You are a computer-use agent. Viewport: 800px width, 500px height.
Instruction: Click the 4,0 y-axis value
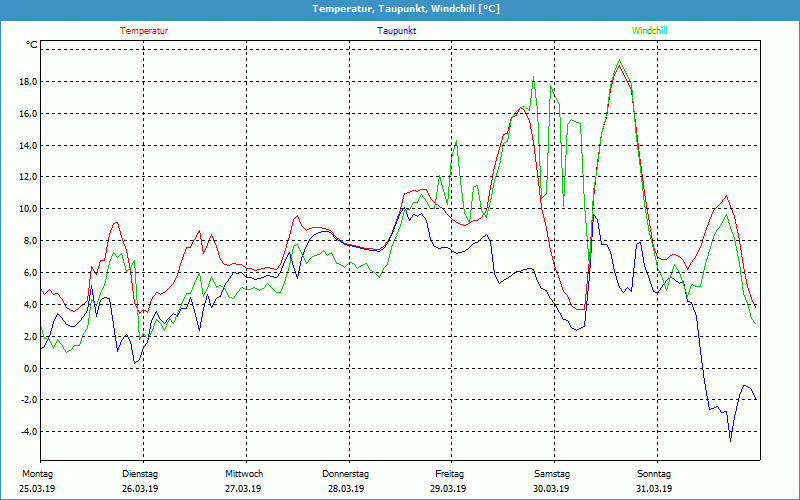coord(31,305)
